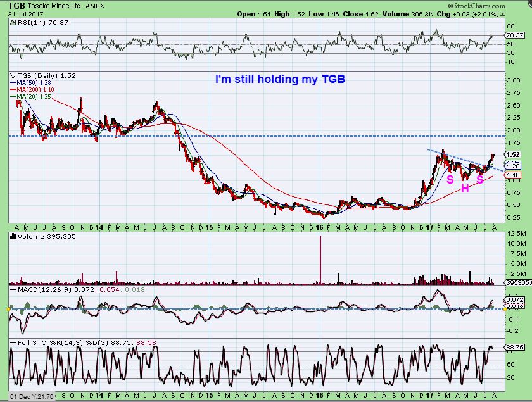Click the left yellow dot on MACD zero line
This screenshot has height=402, width=532.
point(8,309)
